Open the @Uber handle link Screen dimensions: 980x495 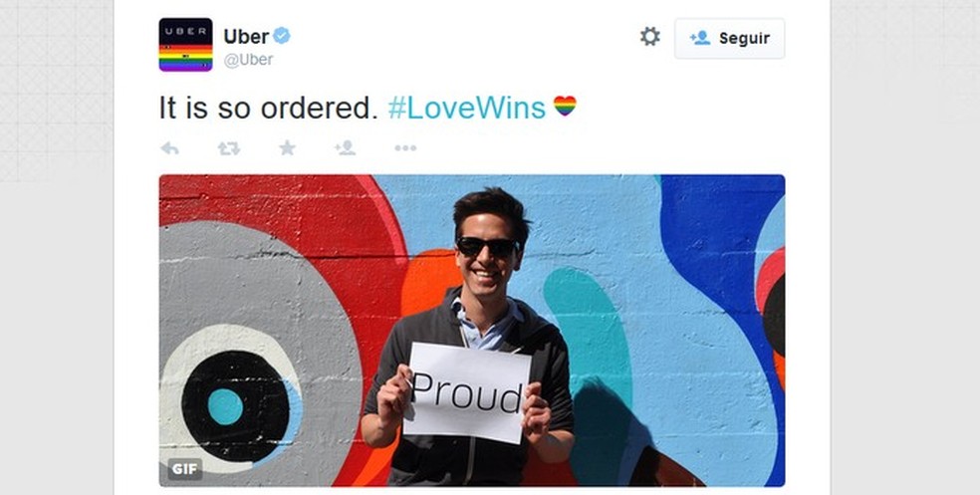click(x=248, y=60)
